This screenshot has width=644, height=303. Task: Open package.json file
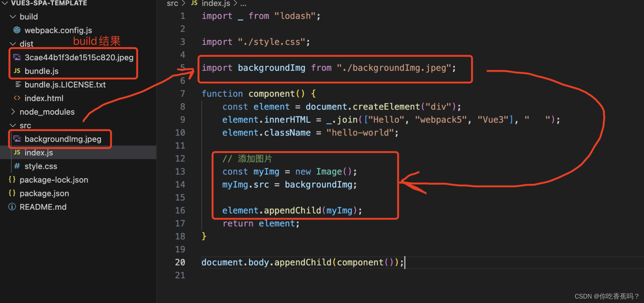tap(44, 193)
